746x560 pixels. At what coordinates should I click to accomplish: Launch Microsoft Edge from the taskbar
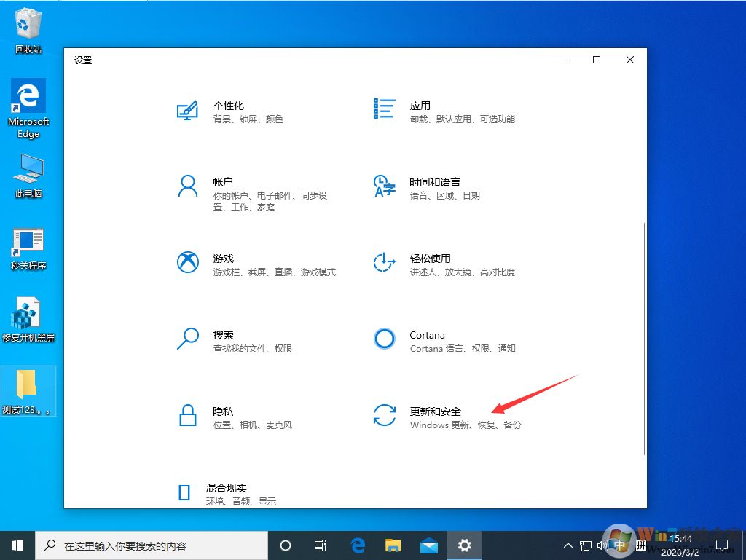(x=358, y=545)
